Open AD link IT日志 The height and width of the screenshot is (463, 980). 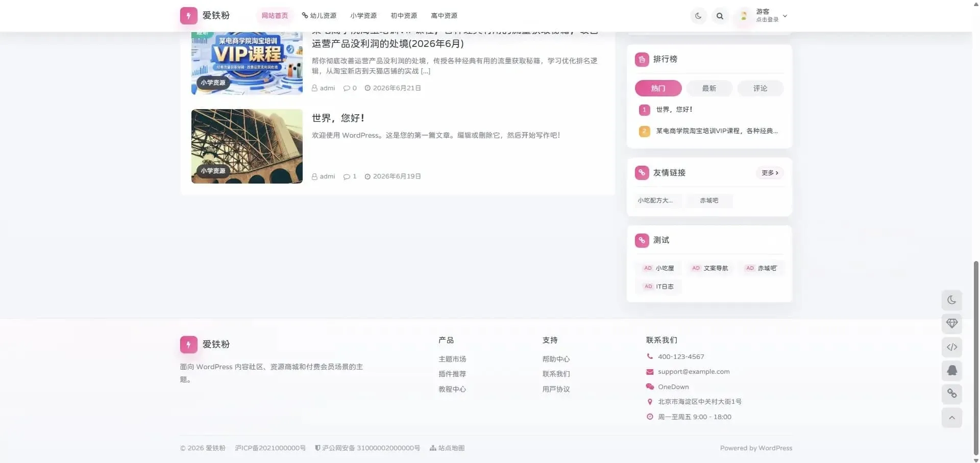click(x=658, y=286)
